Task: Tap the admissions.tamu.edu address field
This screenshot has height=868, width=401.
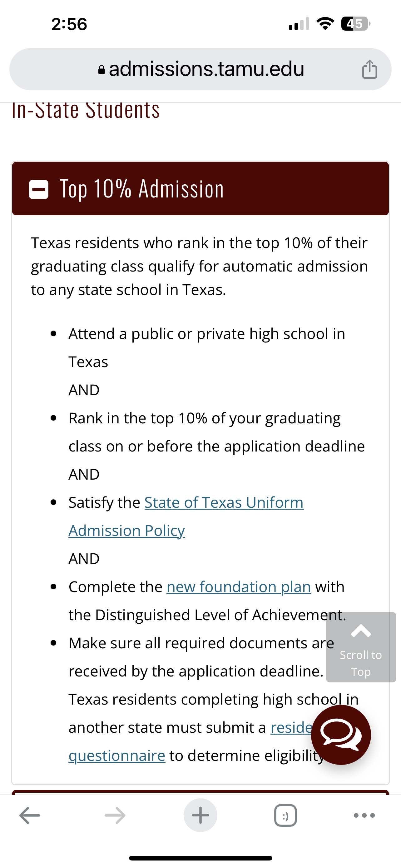Action: (x=206, y=69)
